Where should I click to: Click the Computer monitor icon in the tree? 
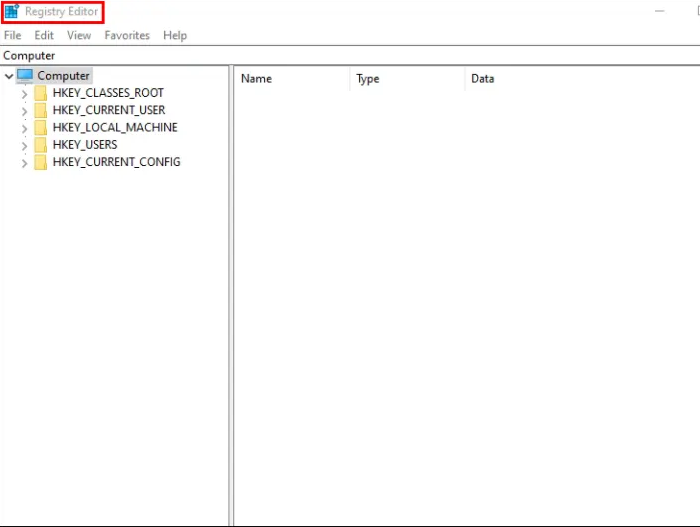coord(25,76)
